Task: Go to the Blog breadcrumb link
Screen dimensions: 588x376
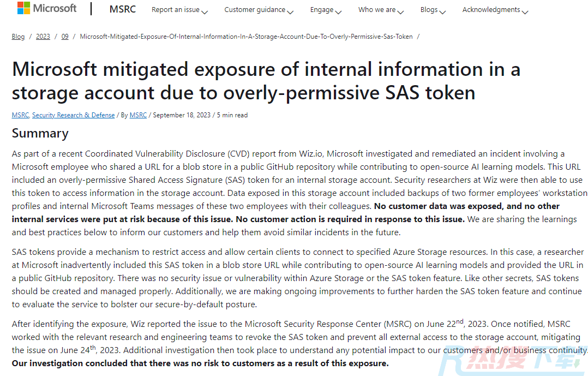Action: tap(18, 37)
